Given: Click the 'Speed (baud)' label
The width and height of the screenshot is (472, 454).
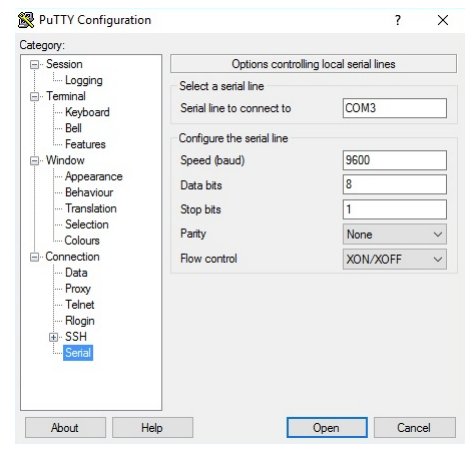Looking at the screenshot, I should tap(212, 160).
